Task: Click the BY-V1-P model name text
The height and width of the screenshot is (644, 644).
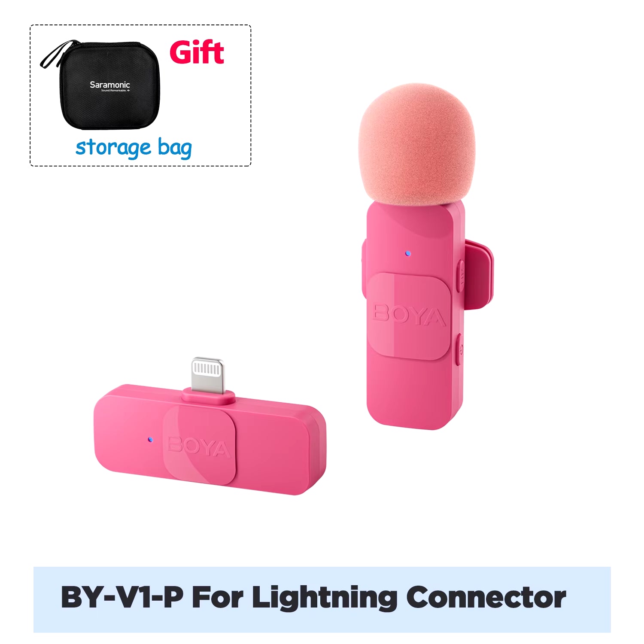Action: (x=122, y=597)
